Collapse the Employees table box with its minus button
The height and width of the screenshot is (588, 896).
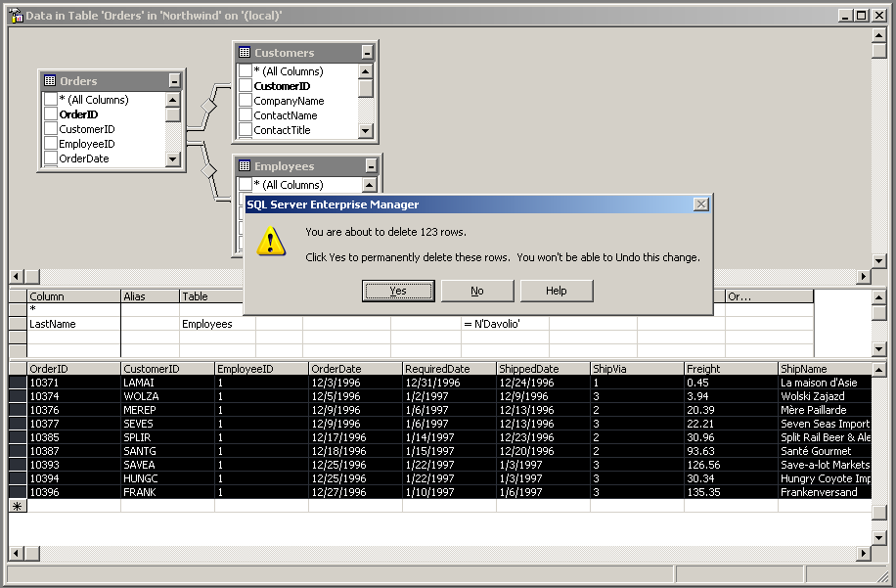coord(371,167)
